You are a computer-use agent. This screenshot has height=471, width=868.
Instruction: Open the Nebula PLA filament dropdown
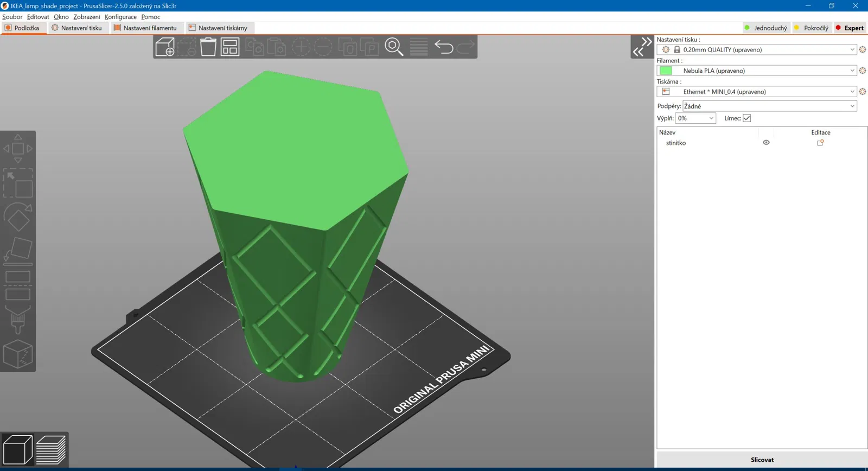(x=757, y=71)
